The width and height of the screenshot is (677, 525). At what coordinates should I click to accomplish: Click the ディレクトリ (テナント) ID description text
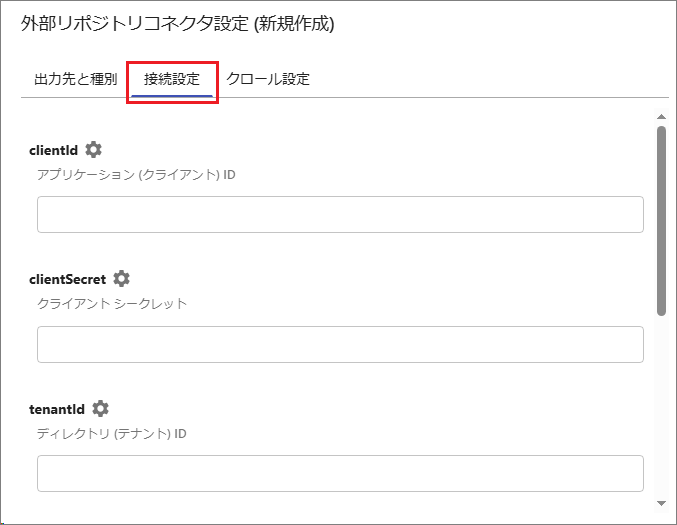click(112, 433)
